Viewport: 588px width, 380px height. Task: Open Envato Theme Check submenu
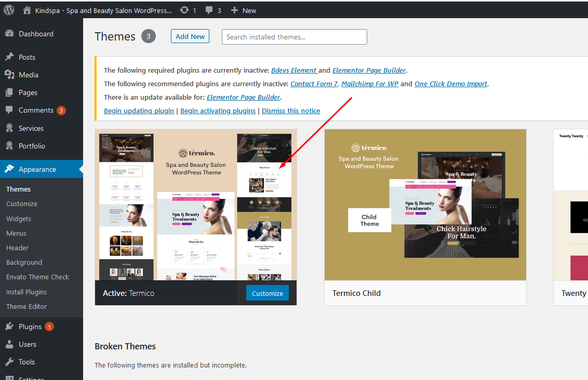click(x=37, y=277)
